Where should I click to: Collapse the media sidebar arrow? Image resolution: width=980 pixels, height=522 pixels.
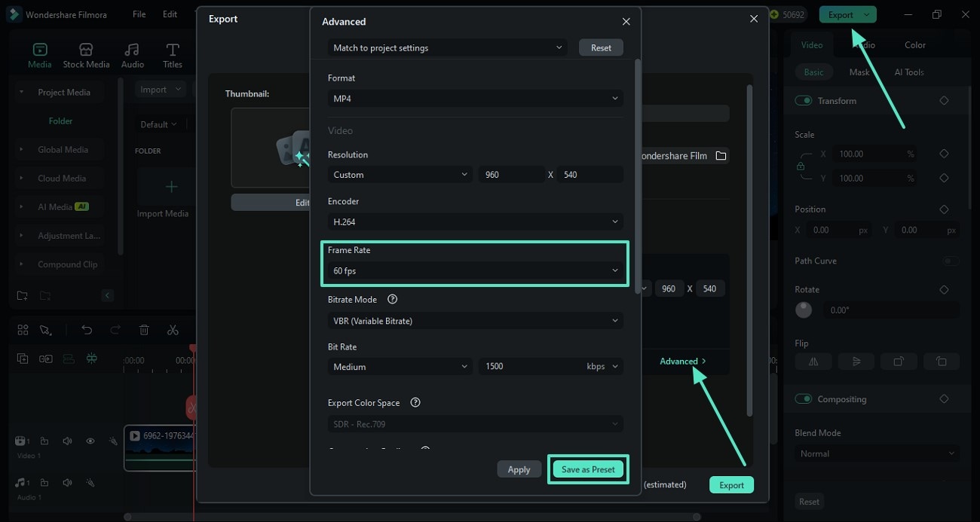click(107, 295)
